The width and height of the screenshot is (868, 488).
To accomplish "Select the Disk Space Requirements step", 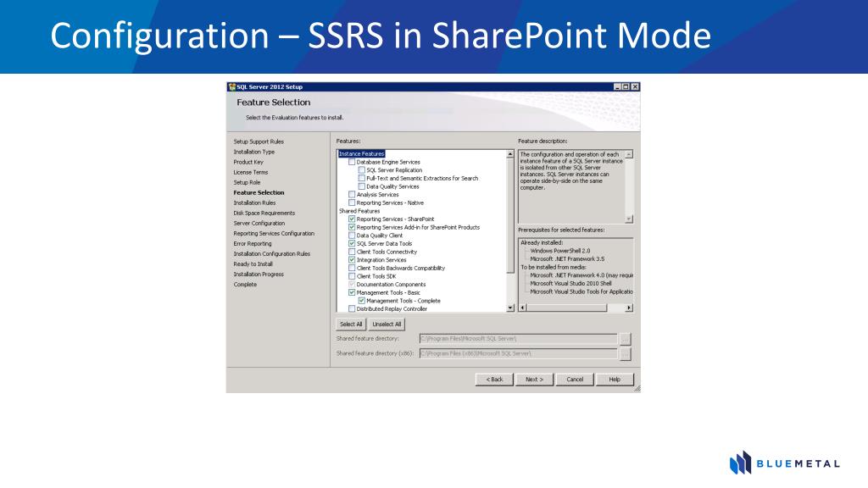I will click(264, 213).
